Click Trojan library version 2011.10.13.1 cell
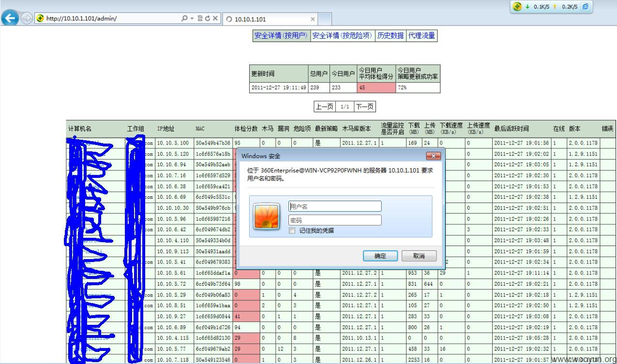The width and height of the screenshot is (617, 364). click(360, 337)
